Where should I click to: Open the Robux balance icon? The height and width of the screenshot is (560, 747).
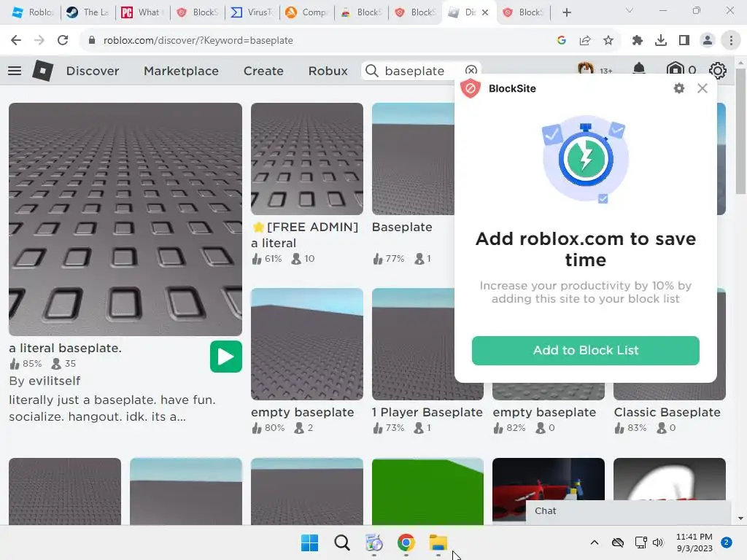pos(675,69)
